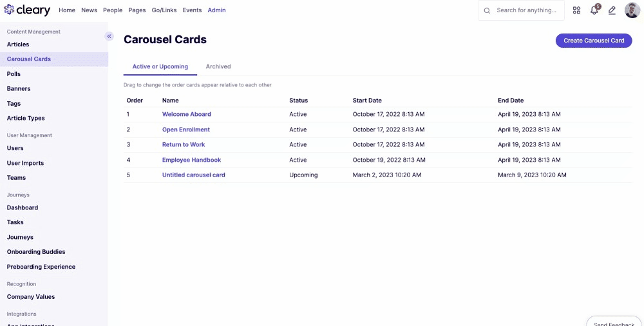
Task: Click Create Carousel Card button
Action: click(594, 41)
